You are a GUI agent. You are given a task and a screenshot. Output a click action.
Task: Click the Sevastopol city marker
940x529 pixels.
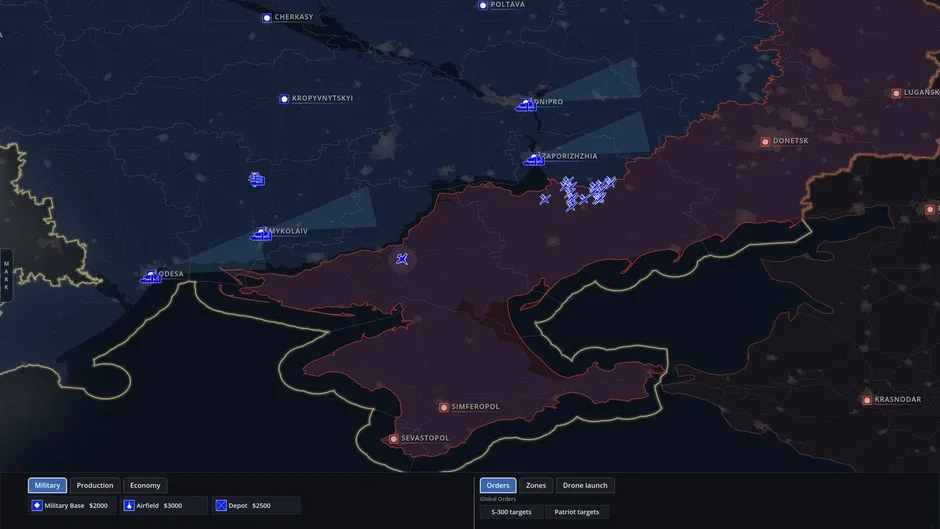[x=393, y=439]
